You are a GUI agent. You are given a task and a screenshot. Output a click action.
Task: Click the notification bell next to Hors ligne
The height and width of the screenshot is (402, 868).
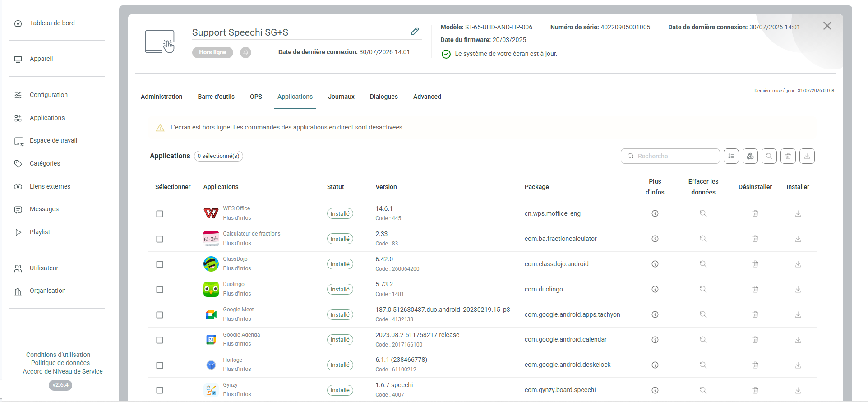pos(245,52)
